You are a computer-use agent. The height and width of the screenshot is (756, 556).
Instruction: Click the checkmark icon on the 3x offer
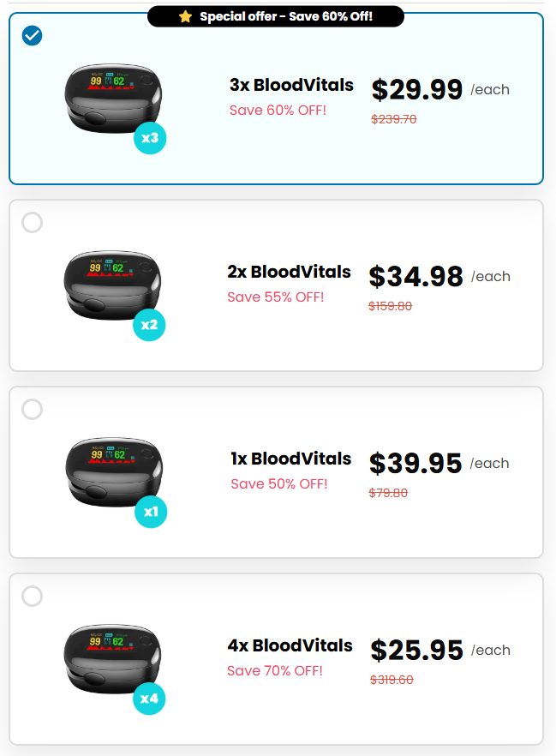[x=32, y=36]
